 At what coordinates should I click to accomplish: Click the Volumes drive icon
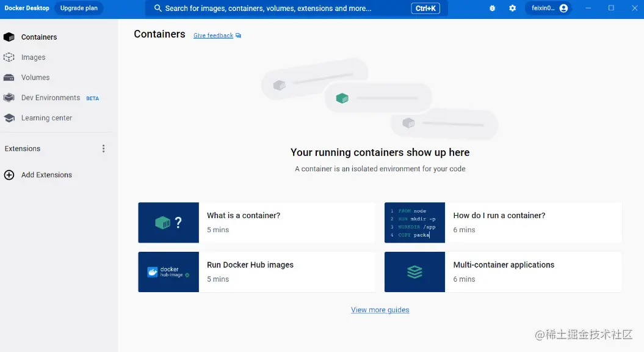coord(9,78)
